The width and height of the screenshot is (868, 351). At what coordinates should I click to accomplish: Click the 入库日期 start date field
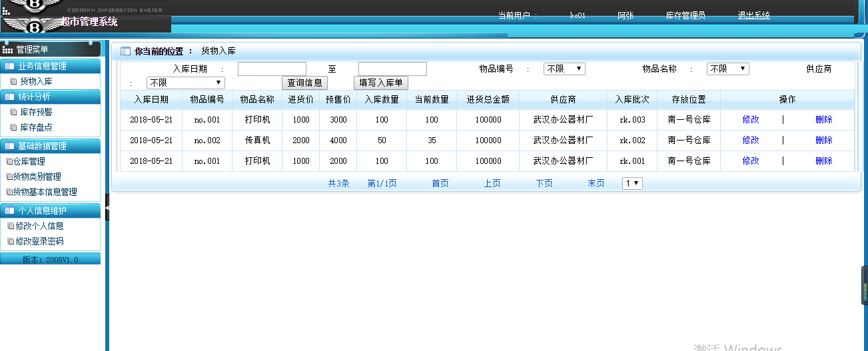[x=272, y=69]
